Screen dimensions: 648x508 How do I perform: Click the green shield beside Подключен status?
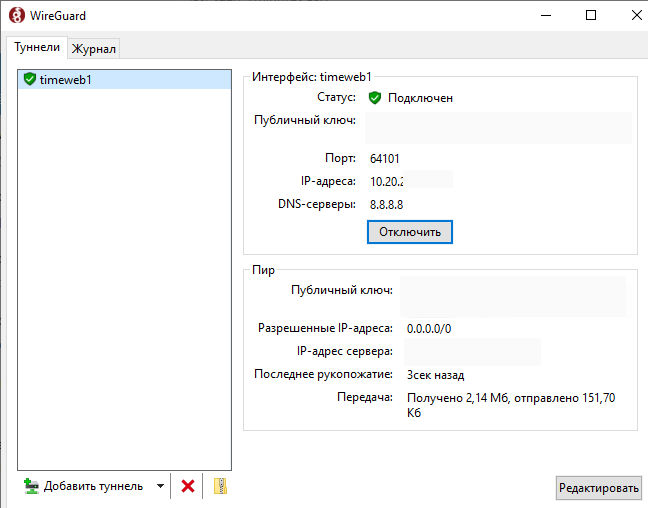pyautogui.click(x=374, y=98)
